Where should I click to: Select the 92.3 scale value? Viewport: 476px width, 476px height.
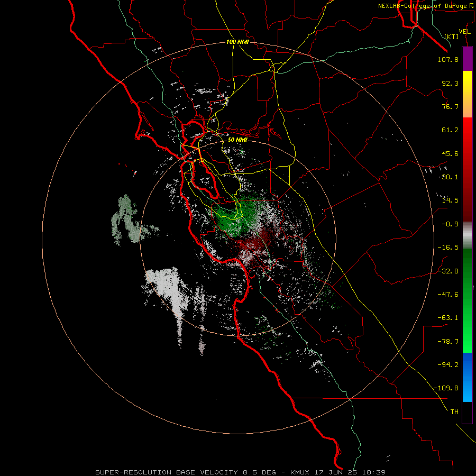pyautogui.click(x=450, y=83)
